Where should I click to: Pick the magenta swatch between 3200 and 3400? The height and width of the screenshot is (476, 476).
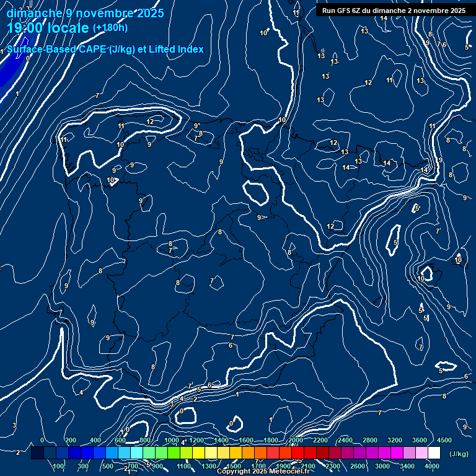pos(397,452)
